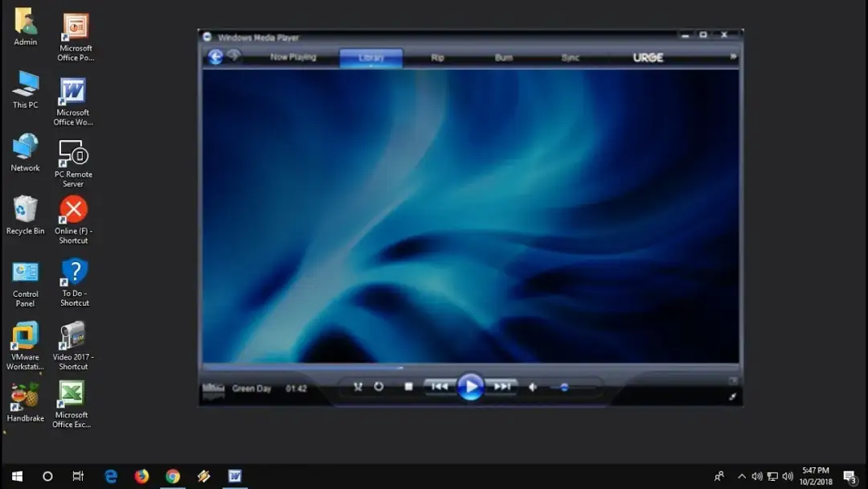Skip to the previous track
This screenshot has height=489, width=868.
439,387
